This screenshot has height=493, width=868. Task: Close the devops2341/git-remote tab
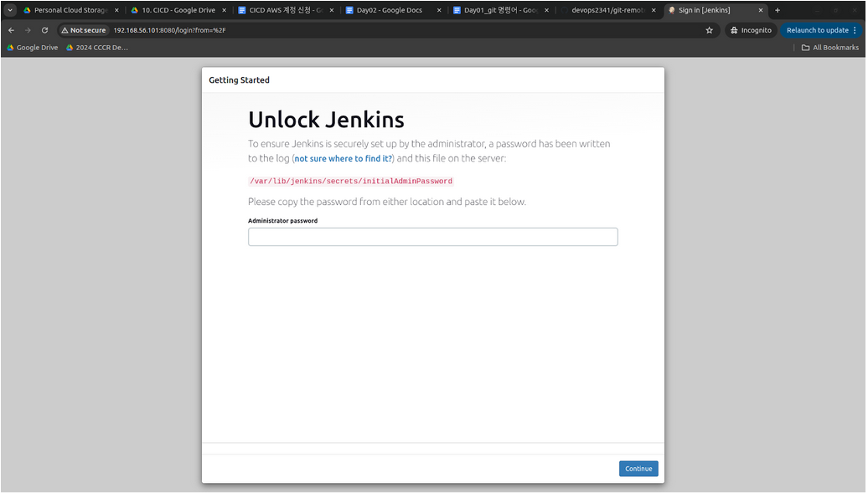(x=654, y=10)
